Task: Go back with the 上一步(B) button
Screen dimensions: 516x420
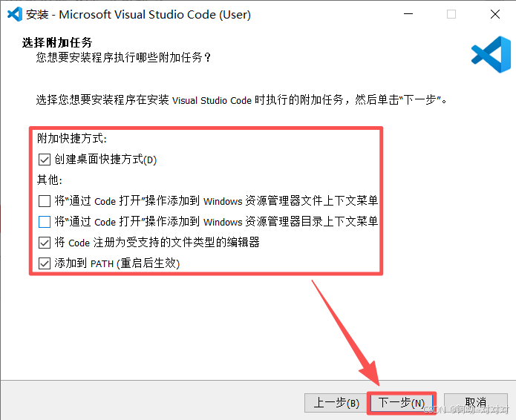Action: click(x=336, y=403)
